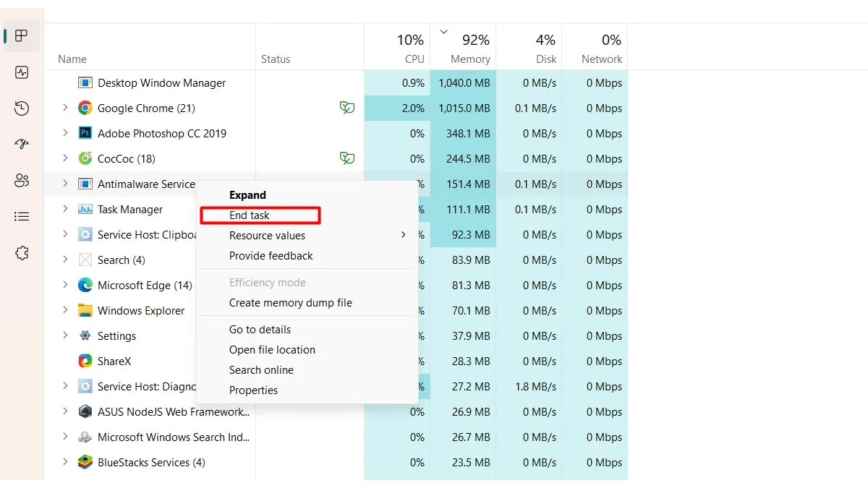
Task: Select the App history sidebar icon
Action: click(22, 108)
